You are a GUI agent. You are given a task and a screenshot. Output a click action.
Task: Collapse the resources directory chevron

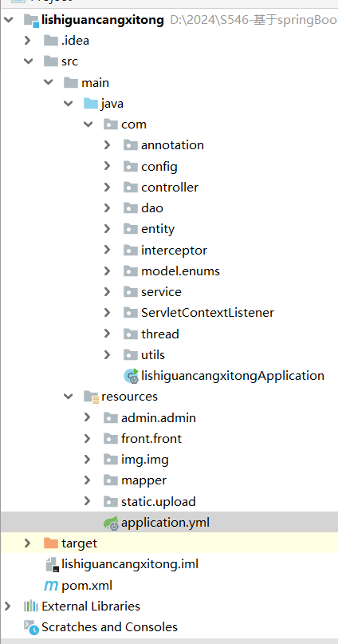(68, 397)
